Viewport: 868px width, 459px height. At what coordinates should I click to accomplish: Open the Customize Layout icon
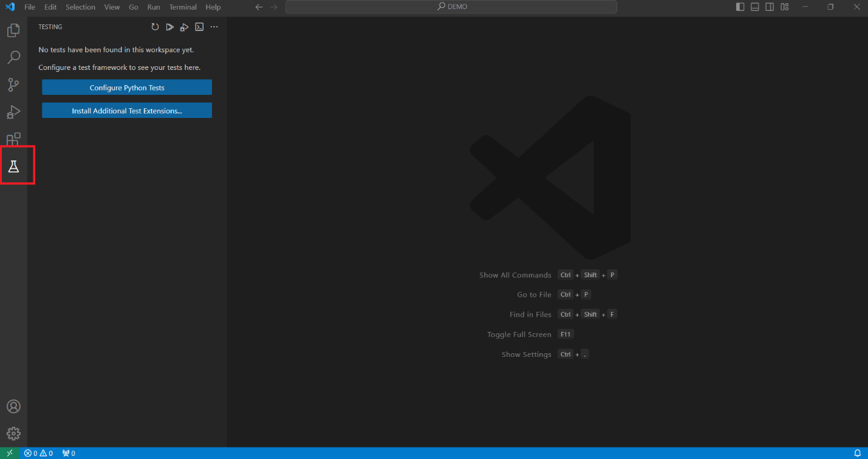tap(785, 7)
